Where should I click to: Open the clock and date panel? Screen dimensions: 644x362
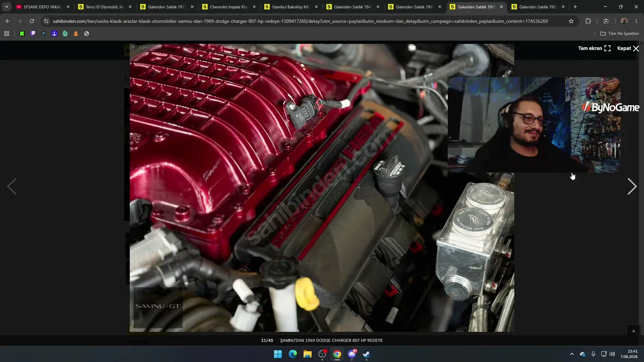[x=629, y=354]
